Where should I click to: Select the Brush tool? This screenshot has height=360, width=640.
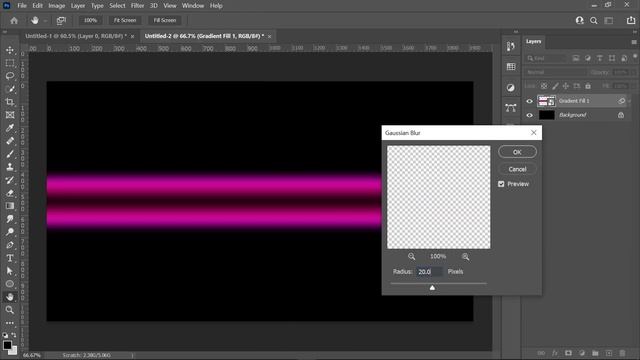click(10, 154)
